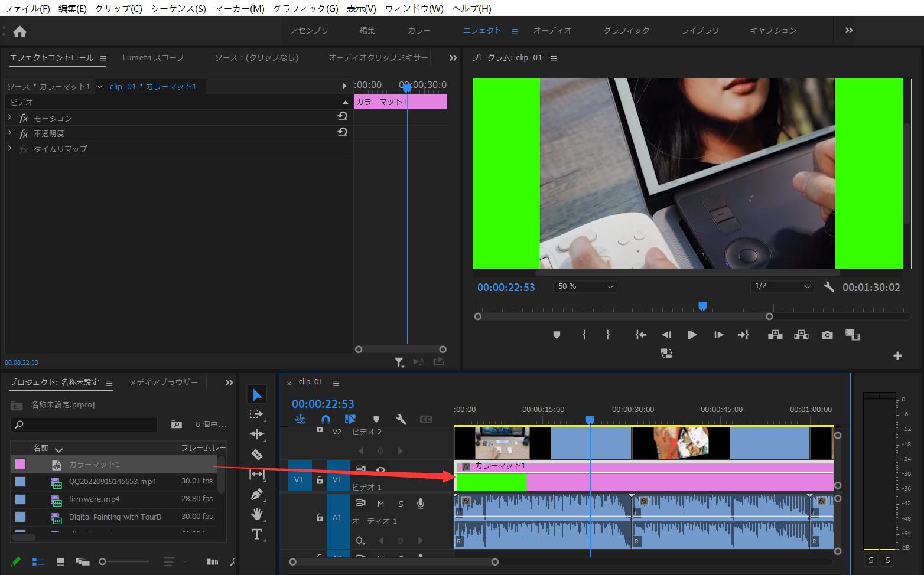Viewport: 924px width, 575px height.
Task: Click new bin folder icon in Project
Action: (176, 424)
